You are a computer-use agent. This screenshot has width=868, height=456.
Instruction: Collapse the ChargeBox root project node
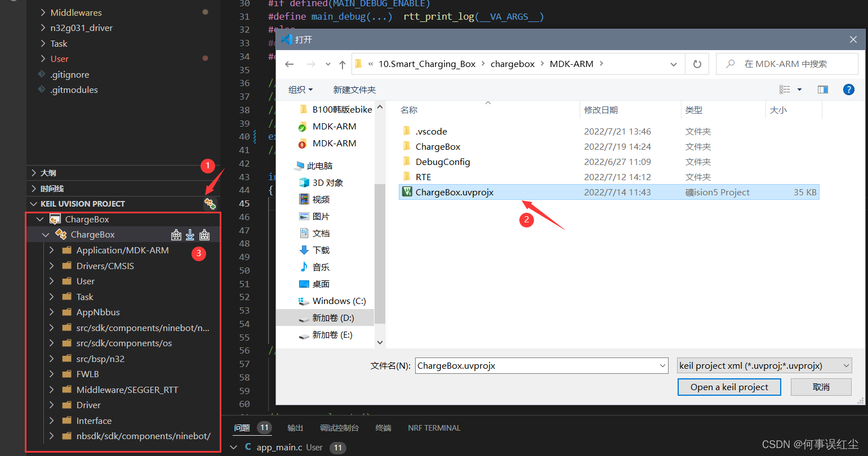(x=39, y=219)
